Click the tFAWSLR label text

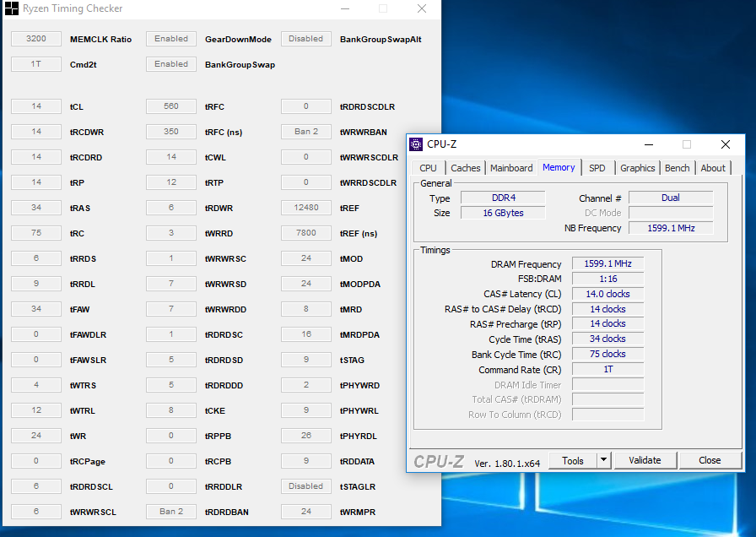tap(88, 360)
